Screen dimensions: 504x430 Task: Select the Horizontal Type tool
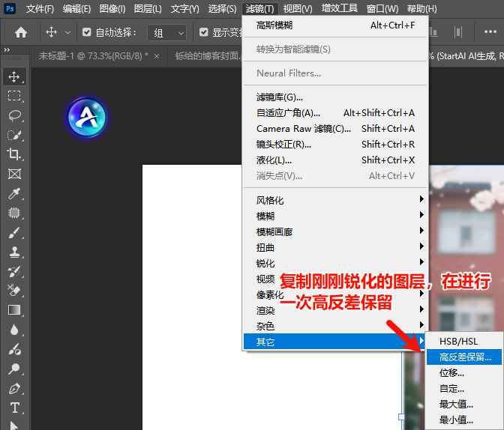point(14,408)
